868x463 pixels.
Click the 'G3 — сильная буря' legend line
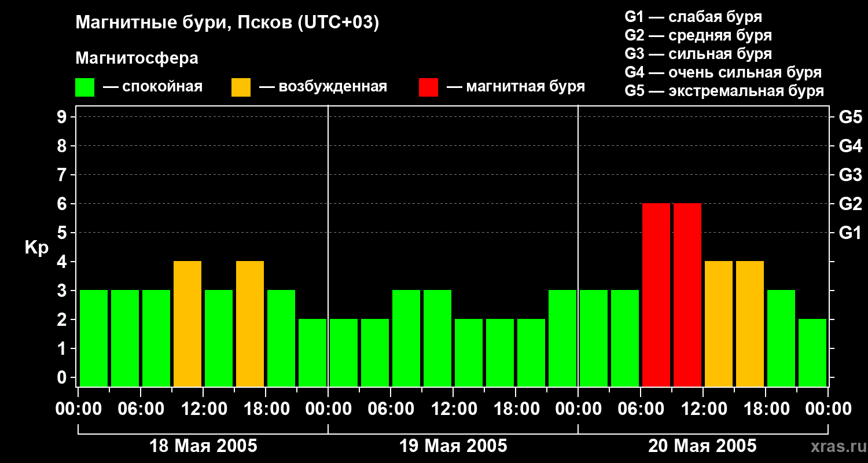pos(698,54)
